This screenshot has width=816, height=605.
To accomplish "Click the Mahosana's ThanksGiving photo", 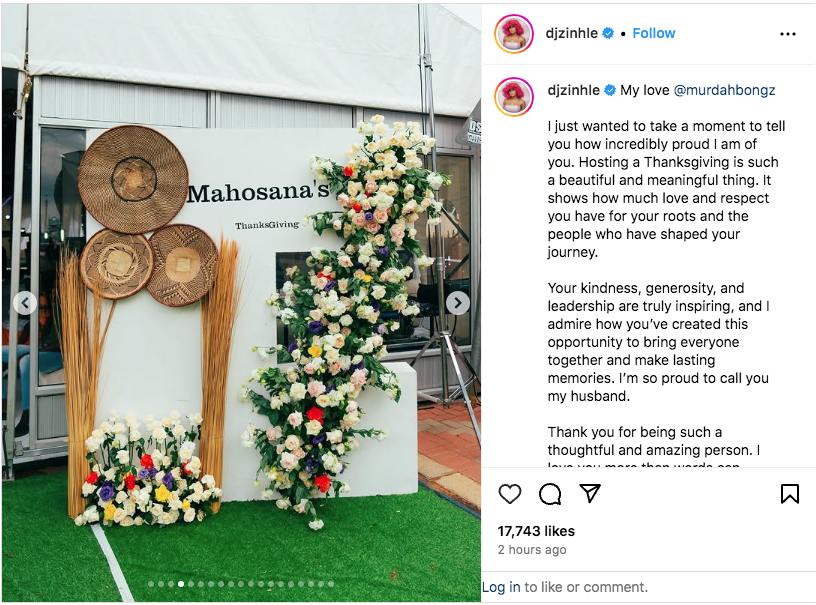I will tap(241, 303).
